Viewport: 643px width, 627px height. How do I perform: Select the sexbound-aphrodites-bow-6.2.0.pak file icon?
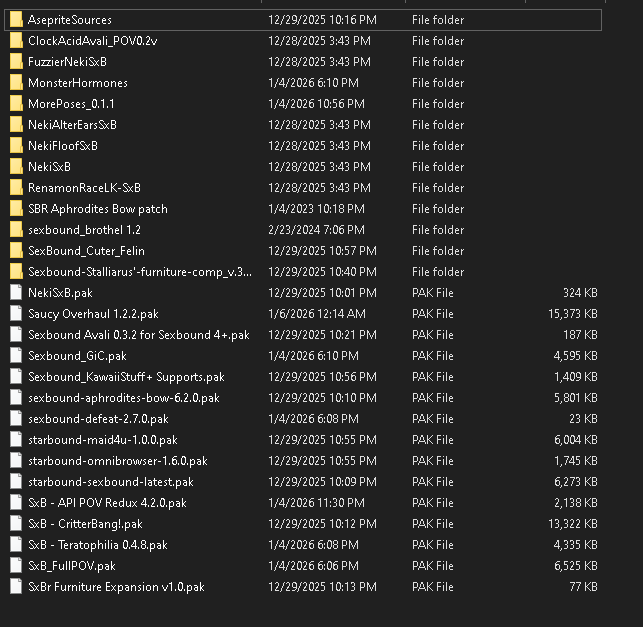click(16, 397)
